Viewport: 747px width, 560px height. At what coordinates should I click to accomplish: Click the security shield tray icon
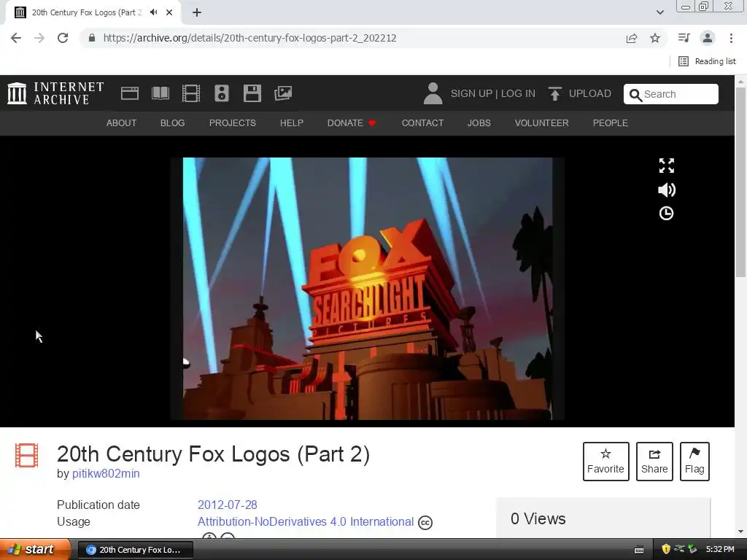coord(666,550)
